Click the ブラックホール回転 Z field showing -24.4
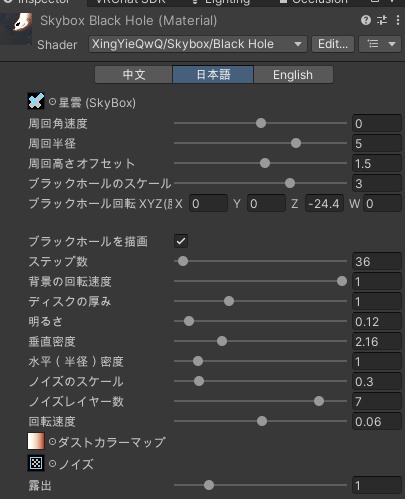 click(324, 203)
